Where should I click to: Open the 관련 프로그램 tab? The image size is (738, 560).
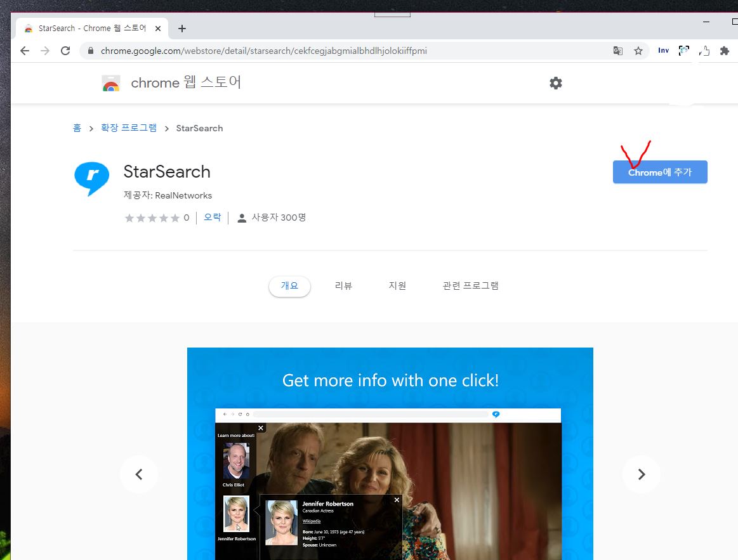[471, 285]
